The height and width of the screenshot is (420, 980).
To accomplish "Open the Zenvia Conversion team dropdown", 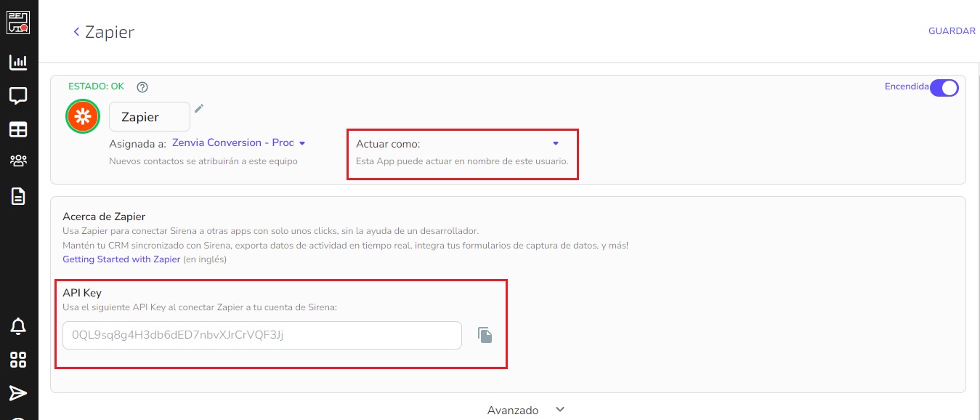I will [x=302, y=143].
